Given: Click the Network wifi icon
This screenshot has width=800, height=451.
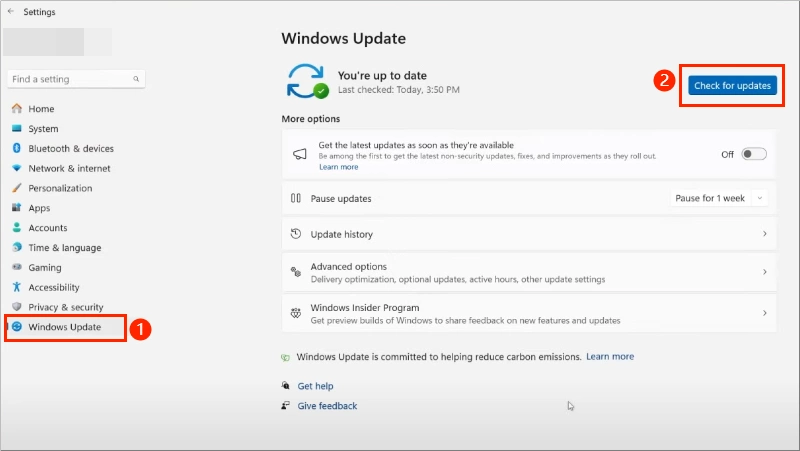Looking at the screenshot, I should click(17, 168).
